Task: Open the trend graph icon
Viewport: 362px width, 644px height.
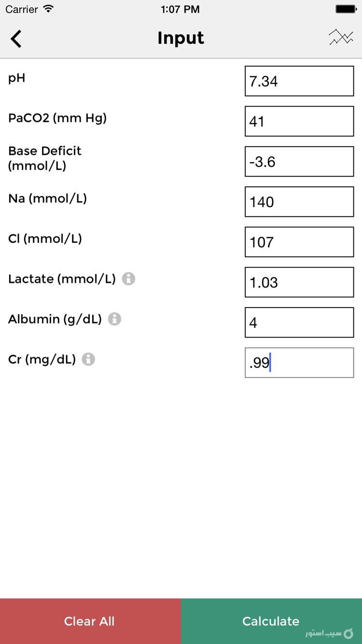Action: pyautogui.click(x=341, y=37)
